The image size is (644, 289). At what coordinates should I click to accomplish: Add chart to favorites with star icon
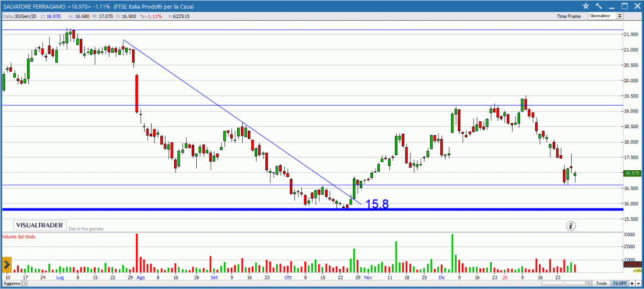pos(586,6)
